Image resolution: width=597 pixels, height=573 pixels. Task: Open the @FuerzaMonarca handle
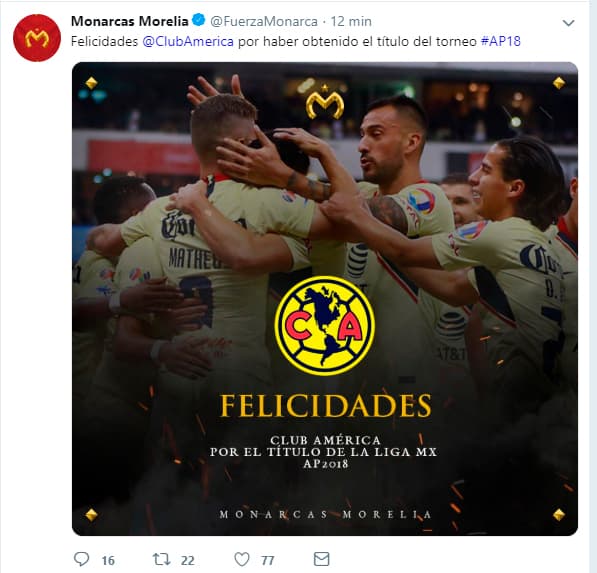click(264, 21)
